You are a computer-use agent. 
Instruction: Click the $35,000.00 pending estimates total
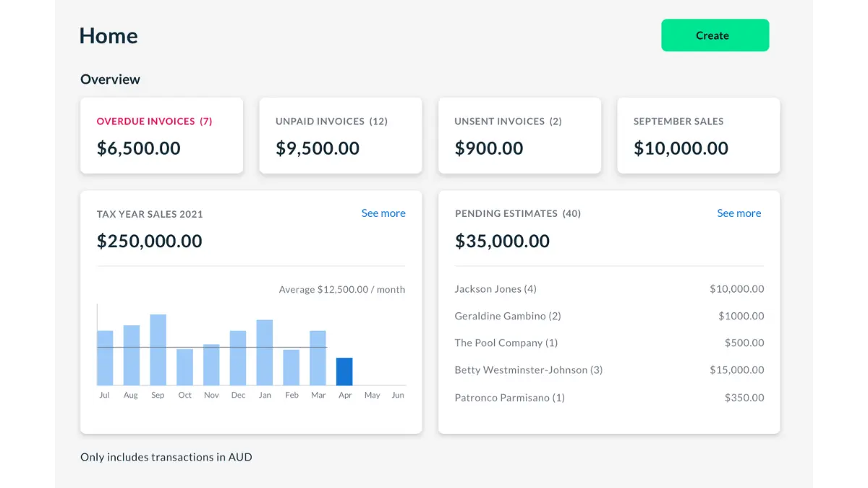pos(502,241)
